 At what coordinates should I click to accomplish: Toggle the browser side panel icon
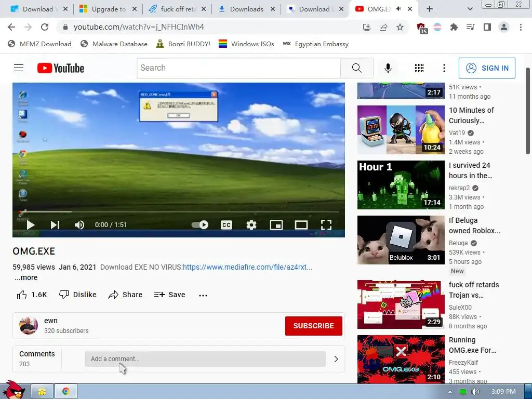[487, 27]
